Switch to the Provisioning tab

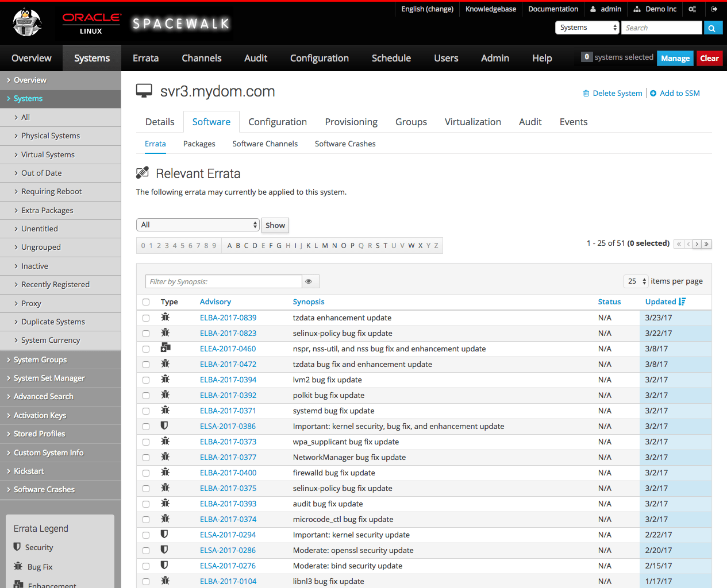tap(351, 122)
